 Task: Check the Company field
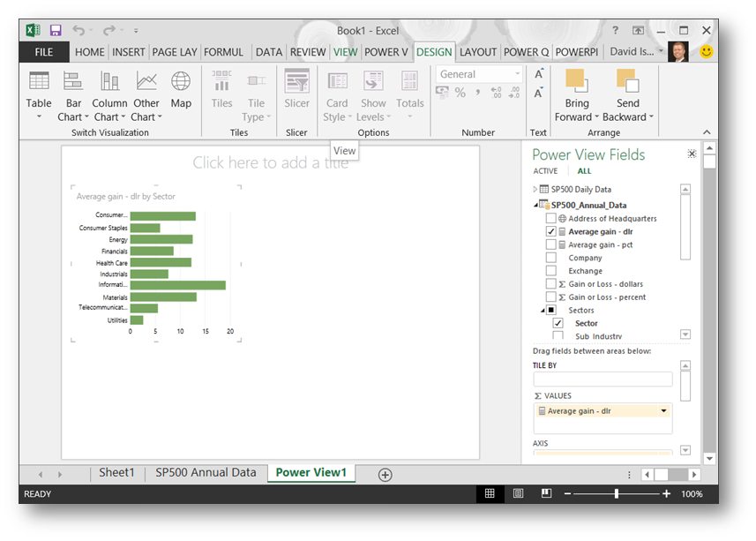tap(550, 258)
